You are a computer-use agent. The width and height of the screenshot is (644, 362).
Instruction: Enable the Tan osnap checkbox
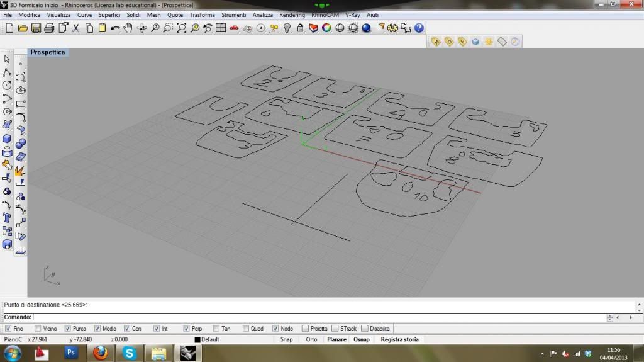(x=216, y=329)
